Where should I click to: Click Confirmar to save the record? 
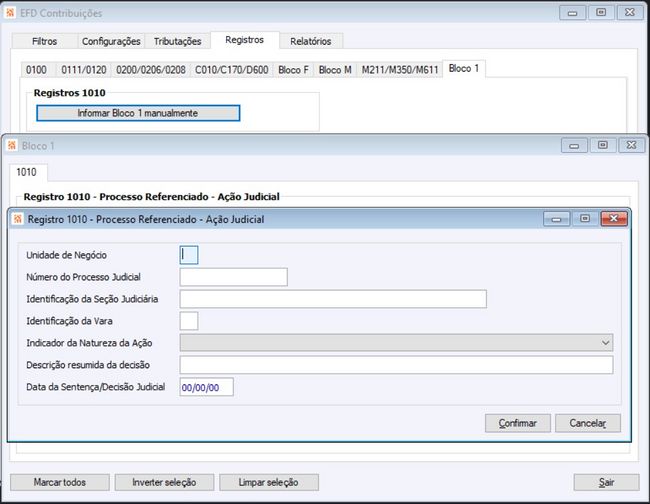[518, 423]
